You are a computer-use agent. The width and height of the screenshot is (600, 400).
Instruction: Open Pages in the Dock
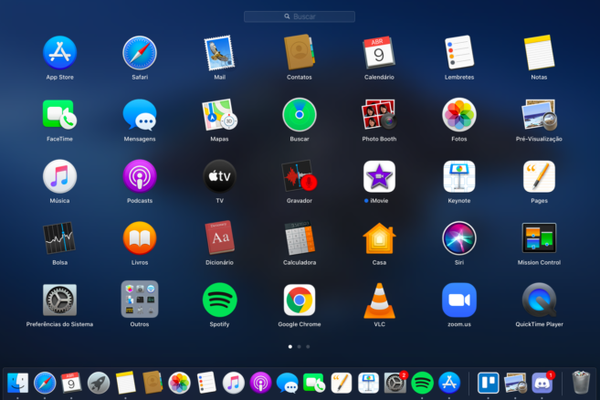pos(341,383)
